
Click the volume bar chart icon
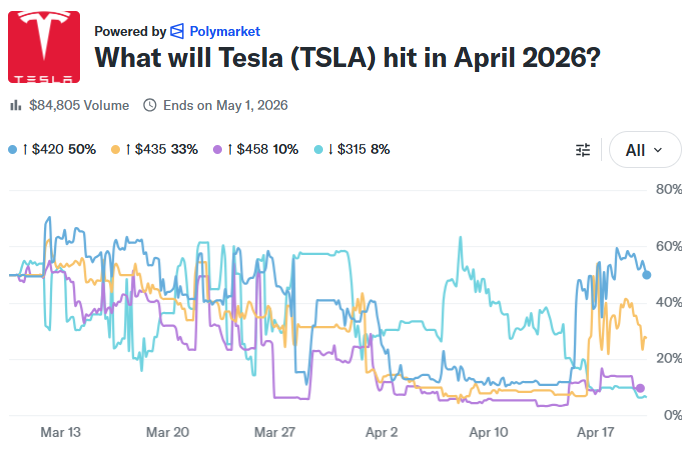coord(15,104)
